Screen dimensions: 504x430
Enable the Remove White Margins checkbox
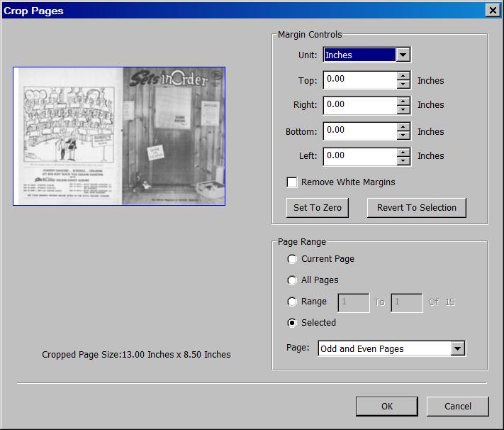292,182
